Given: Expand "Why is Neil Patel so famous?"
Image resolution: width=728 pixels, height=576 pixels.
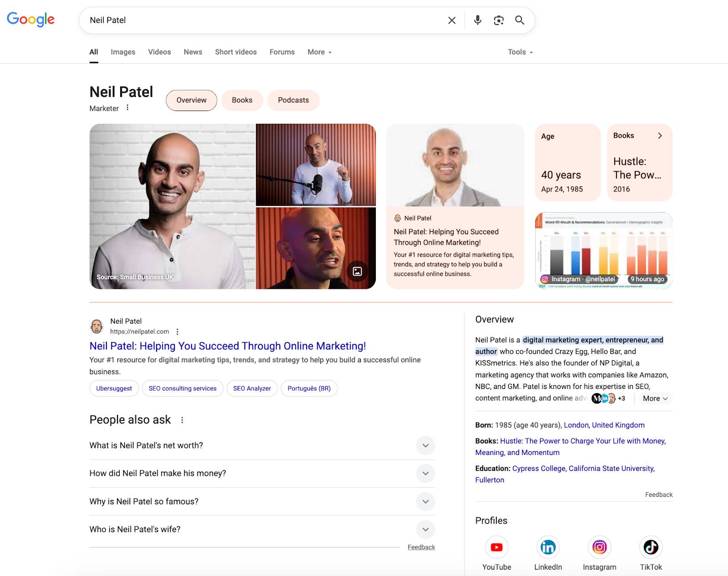Looking at the screenshot, I should [x=262, y=501].
